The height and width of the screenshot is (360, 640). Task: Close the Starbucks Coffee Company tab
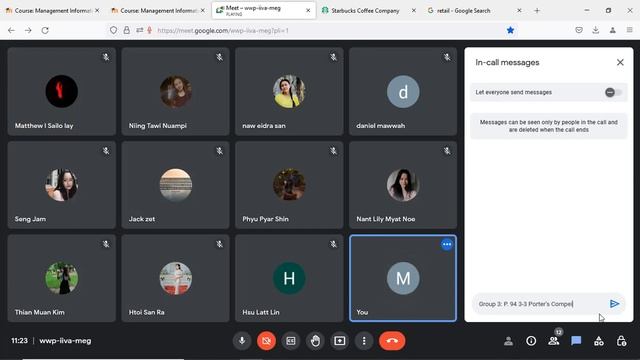(x=413, y=11)
